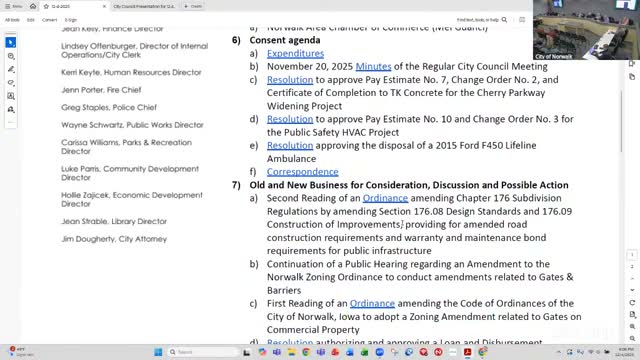
Task: Open the Expenditures link
Action: click(295, 53)
